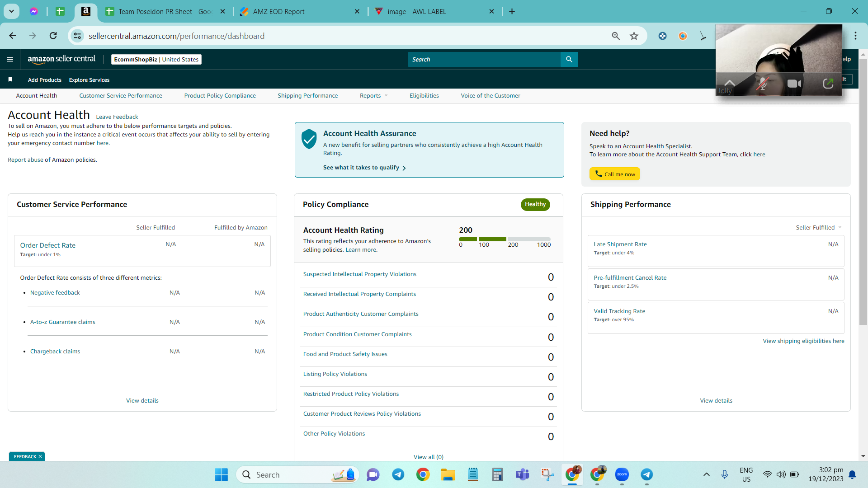Viewport: 868px width, 488px height.
Task: Click the notification bell in the system tray
Action: 852,474
